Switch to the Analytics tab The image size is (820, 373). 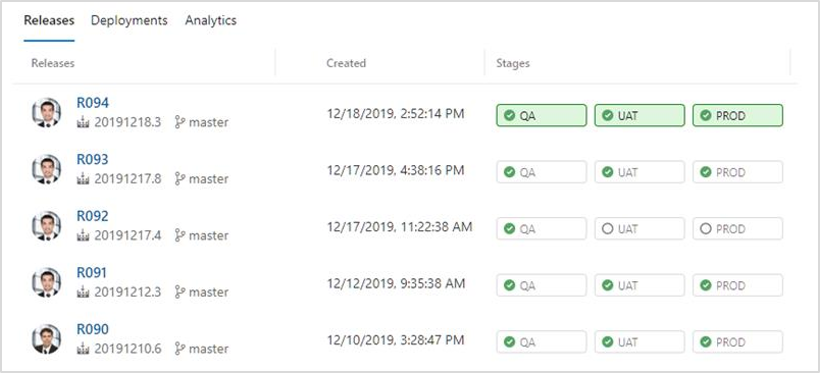pyautogui.click(x=211, y=20)
